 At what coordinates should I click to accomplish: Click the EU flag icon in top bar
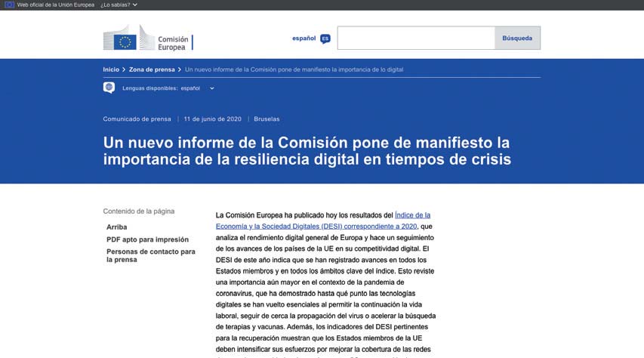(9, 5)
